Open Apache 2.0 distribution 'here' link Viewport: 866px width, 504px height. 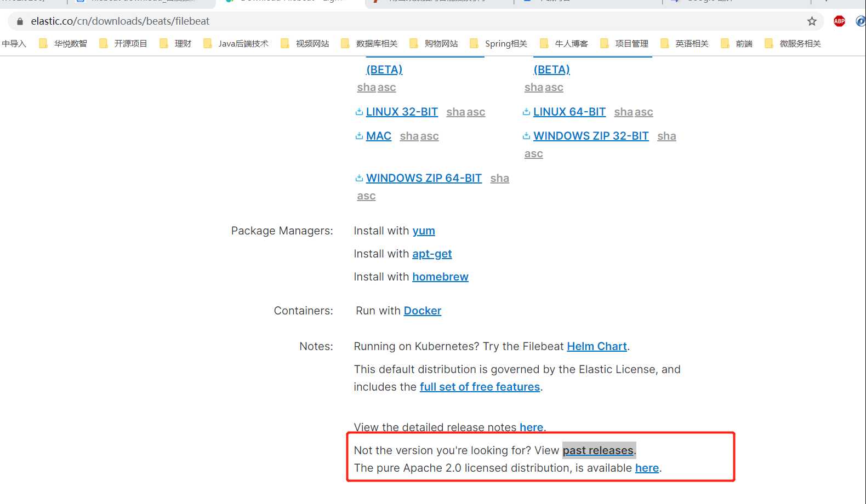tap(647, 468)
